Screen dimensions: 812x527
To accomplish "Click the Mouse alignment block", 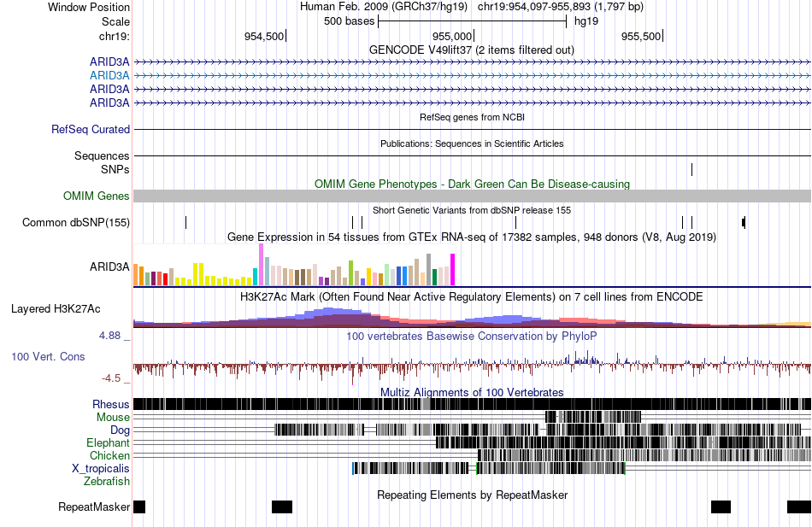I will (593, 418).
